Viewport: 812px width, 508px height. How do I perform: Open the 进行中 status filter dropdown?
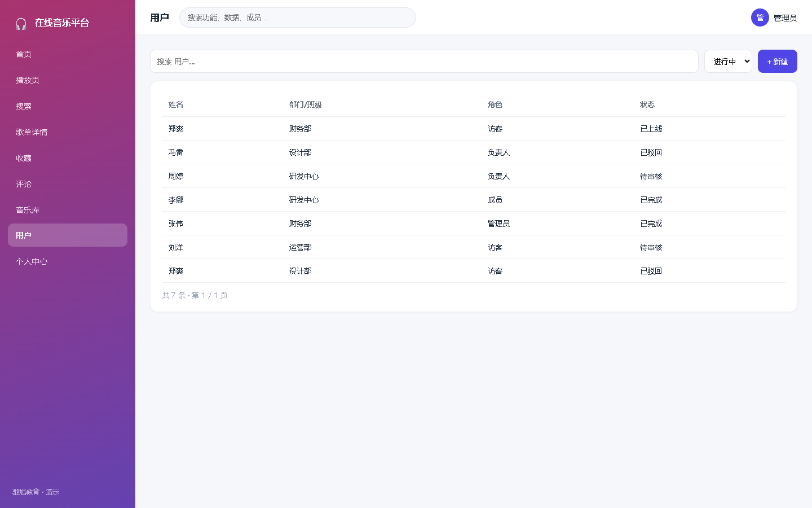[728, 62]
